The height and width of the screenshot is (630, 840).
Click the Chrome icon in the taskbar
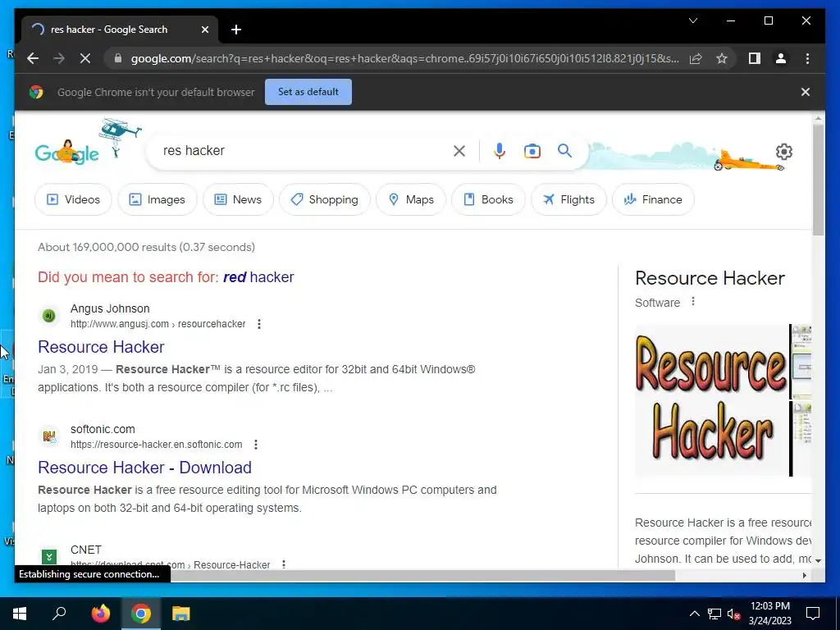(141, 614)
